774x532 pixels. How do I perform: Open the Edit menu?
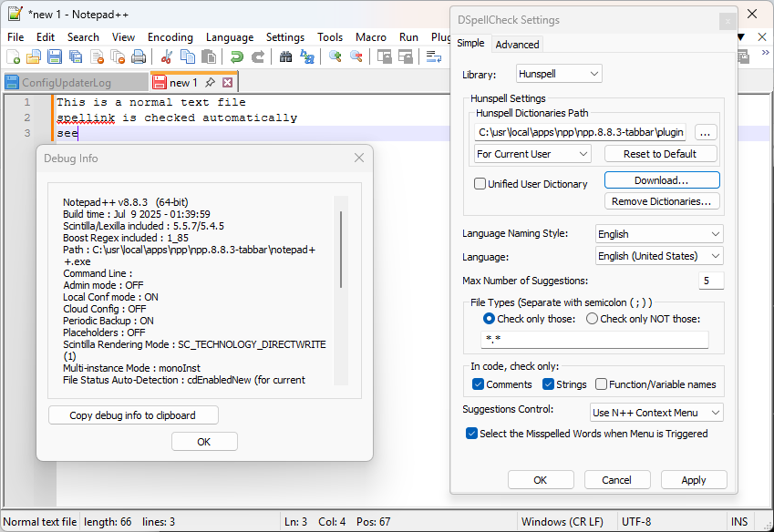point(46,37)
